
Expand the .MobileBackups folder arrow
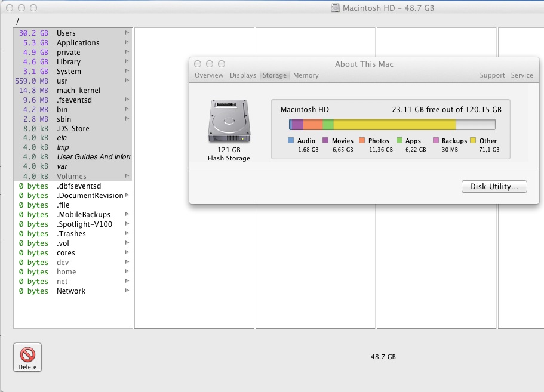[127, 214]
